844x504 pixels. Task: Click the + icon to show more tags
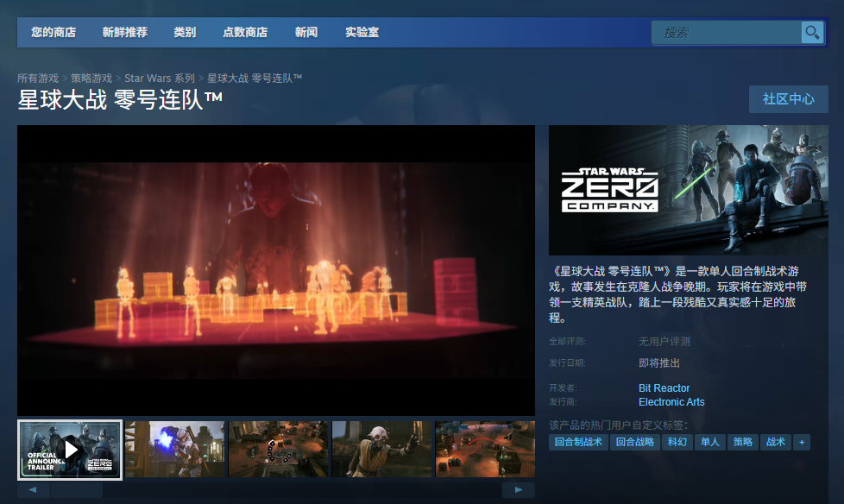tap(802, 442)
